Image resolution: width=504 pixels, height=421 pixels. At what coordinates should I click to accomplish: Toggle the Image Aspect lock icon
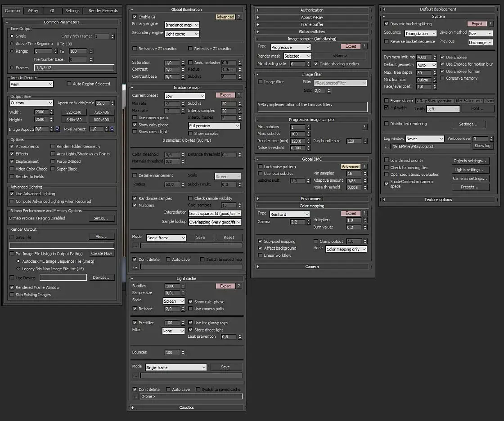[57, 129]
